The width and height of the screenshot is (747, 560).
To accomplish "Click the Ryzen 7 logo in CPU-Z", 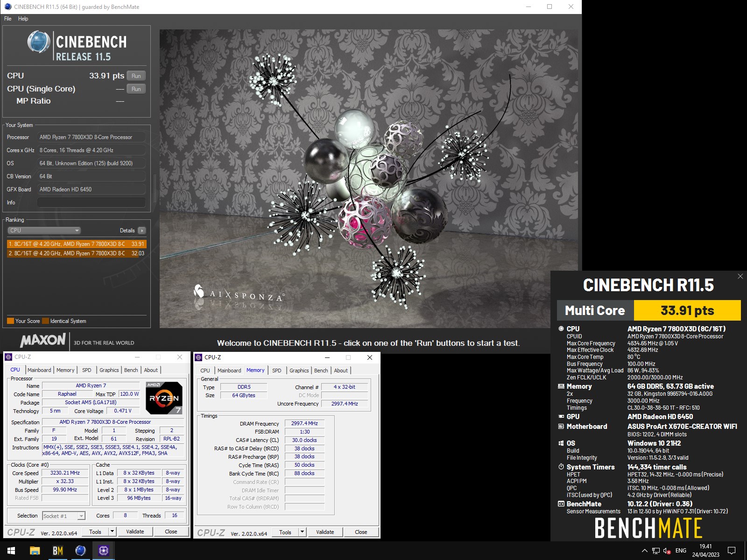I will (164, 398).
